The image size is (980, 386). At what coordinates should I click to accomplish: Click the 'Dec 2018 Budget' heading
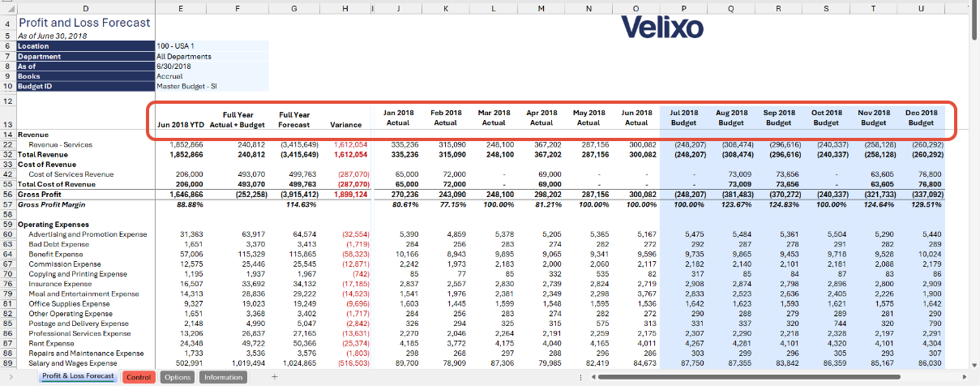[921, 118]
